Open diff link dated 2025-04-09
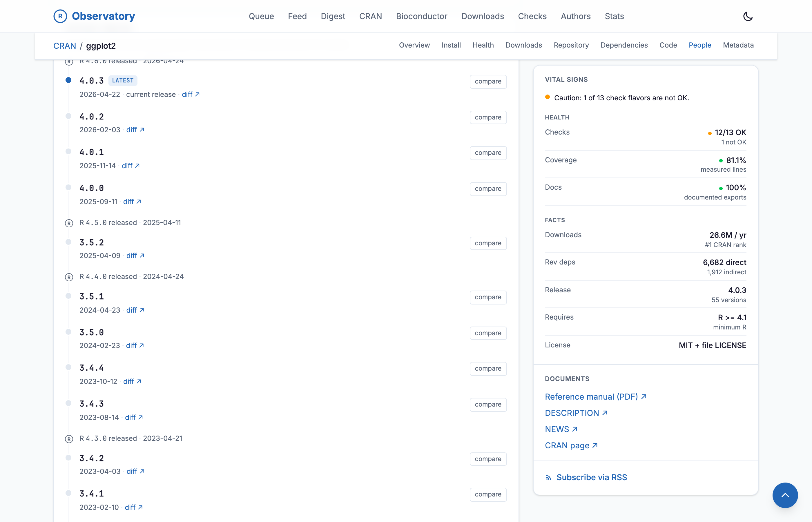Screen dimensions: 812x522 point(135,255)
